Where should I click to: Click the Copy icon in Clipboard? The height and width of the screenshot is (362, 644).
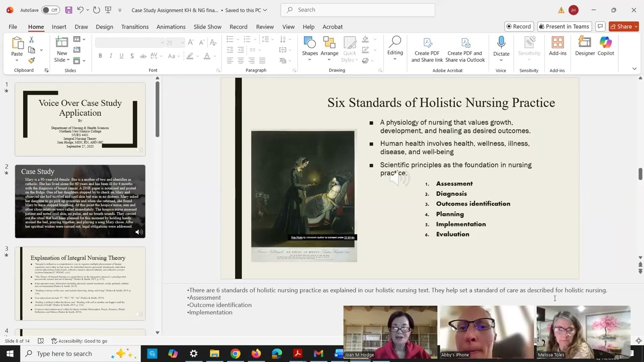point(32,50)
